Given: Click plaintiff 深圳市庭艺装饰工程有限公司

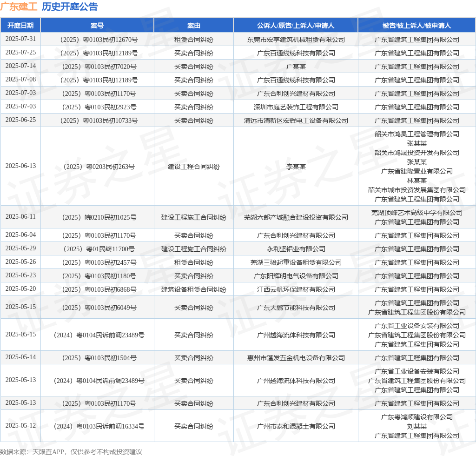Looking at the screenshot, I should [x=296, y=107].
